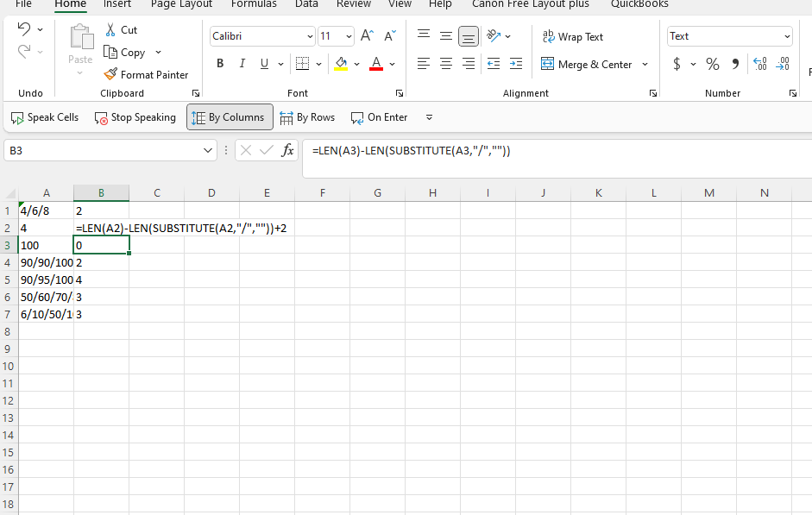Open Clipboard pane launcher
Screen dimensions: 812x515
[196, 93]
